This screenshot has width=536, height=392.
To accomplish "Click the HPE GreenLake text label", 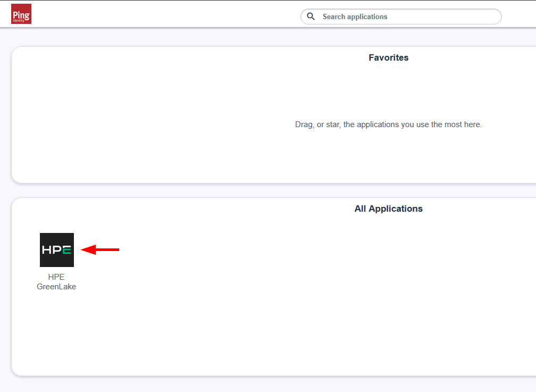I will (56, 282).
